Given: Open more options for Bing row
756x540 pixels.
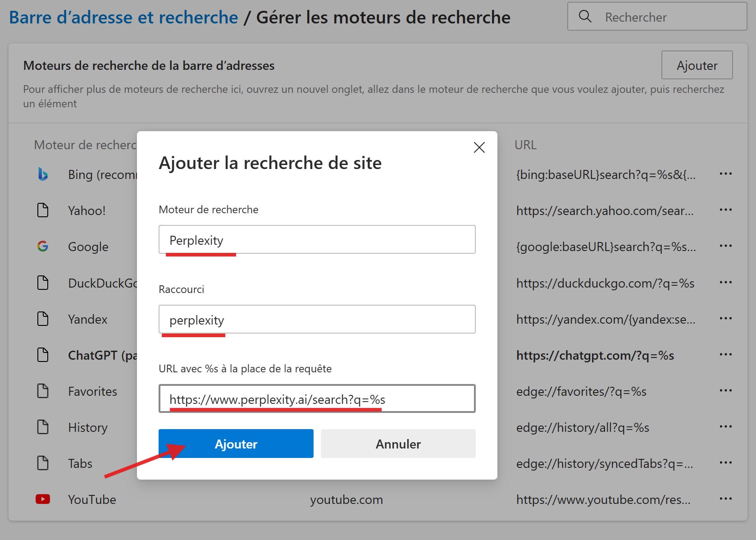Looking at the screenshot, I should click(725, 174).
